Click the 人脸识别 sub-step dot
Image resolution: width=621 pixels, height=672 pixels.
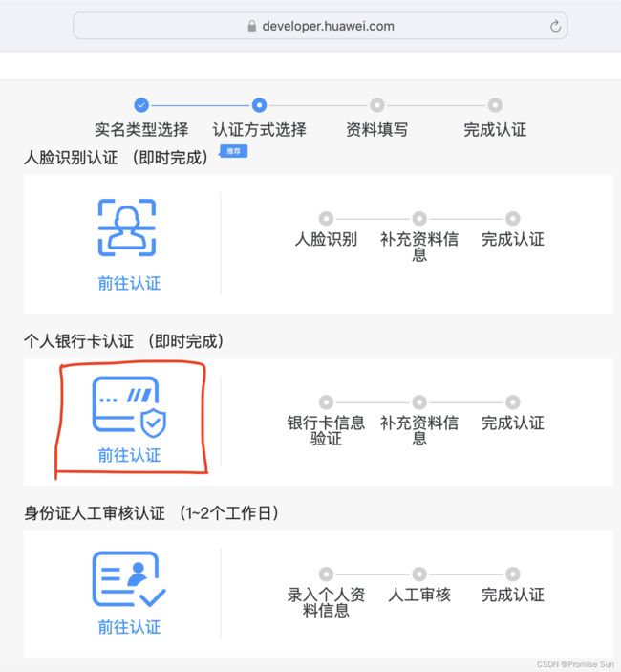click(326, 219)
